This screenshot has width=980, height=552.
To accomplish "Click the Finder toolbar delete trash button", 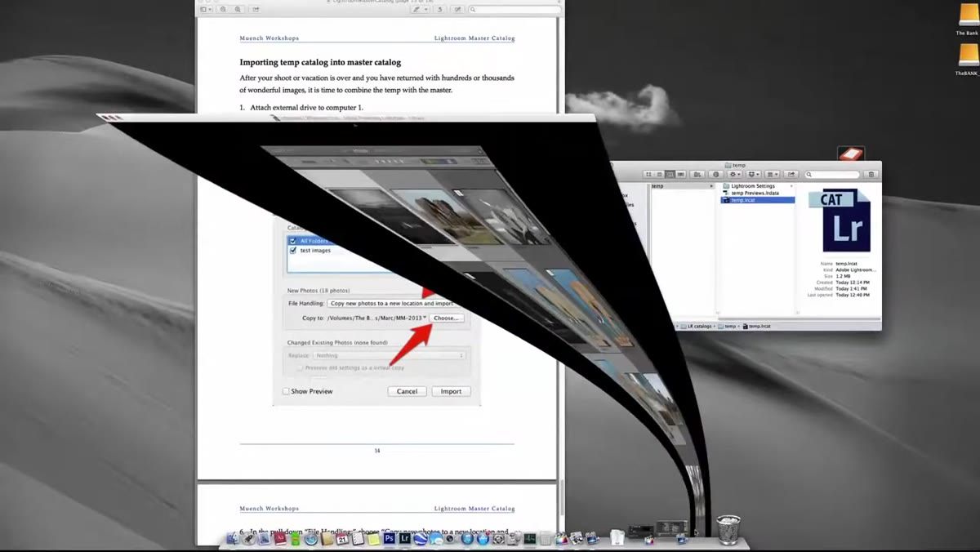I will point(871,174).
